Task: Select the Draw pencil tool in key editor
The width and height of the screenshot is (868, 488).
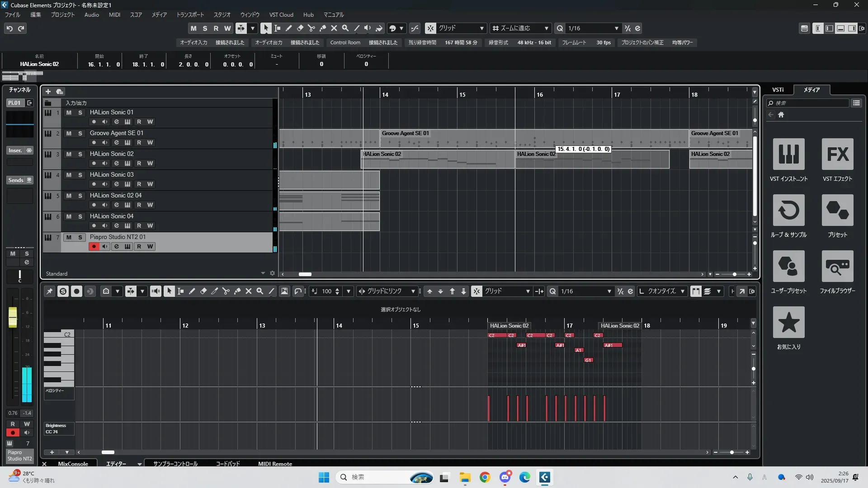Action: [192, 291]
